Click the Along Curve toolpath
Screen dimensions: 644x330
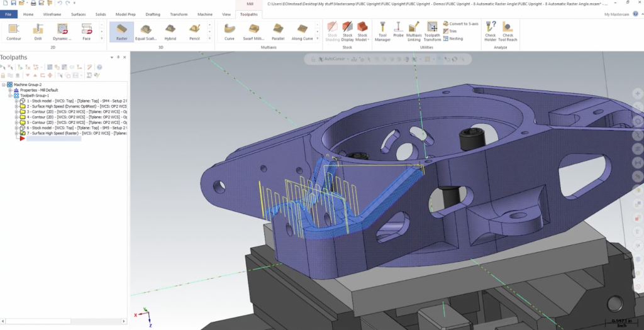pyautogui.click(x=303, y=32)
